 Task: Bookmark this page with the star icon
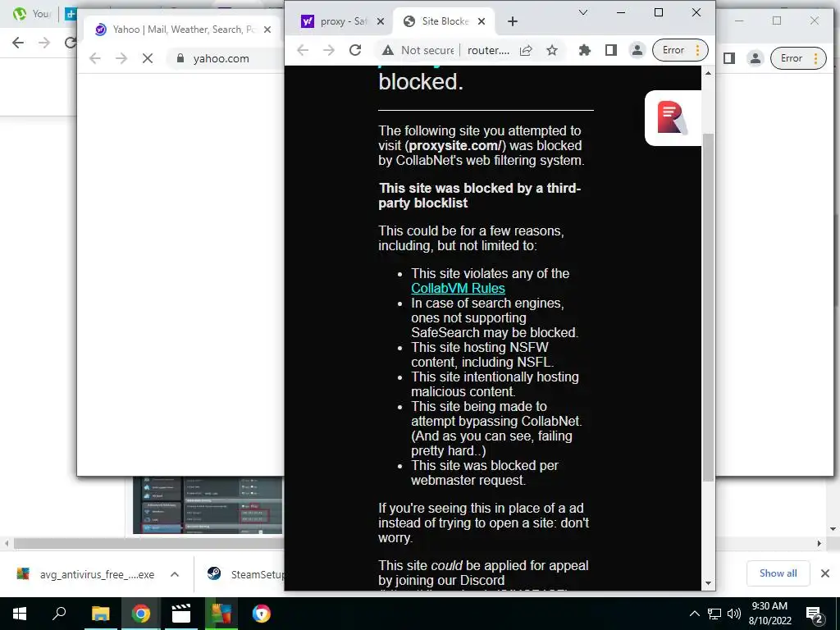click(x=552, y=50)
